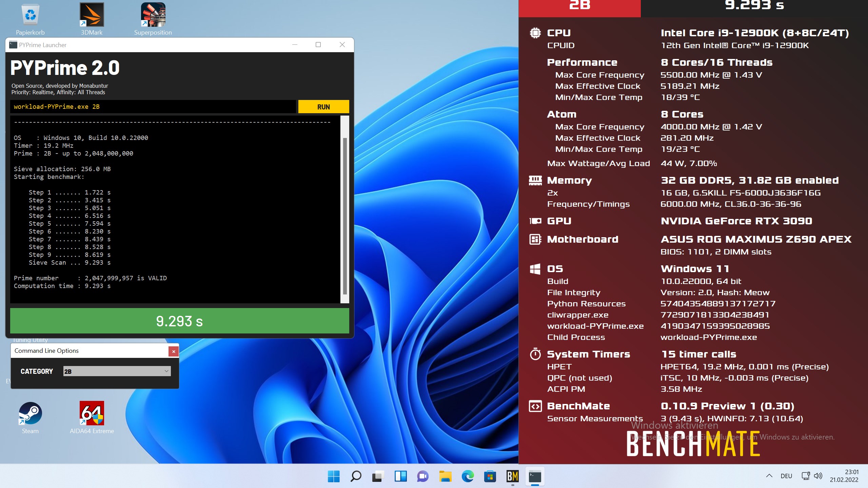Click 'Step 1 ....... 1.722 s' line

click(70, 192)
